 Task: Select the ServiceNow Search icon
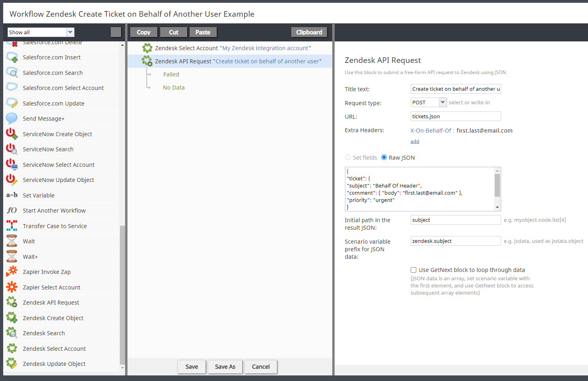click(12, 149)
